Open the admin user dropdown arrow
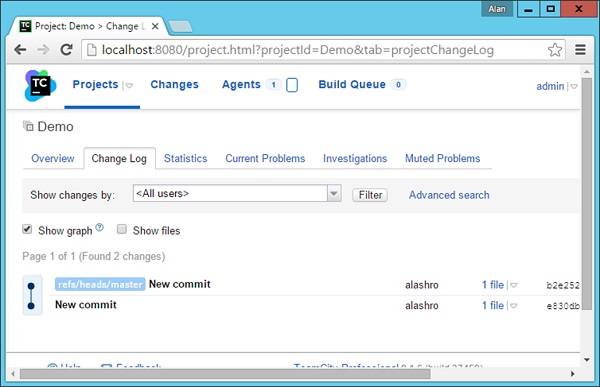Image resolution: width=600 pixels, height=387 pixels. point(574,87)
